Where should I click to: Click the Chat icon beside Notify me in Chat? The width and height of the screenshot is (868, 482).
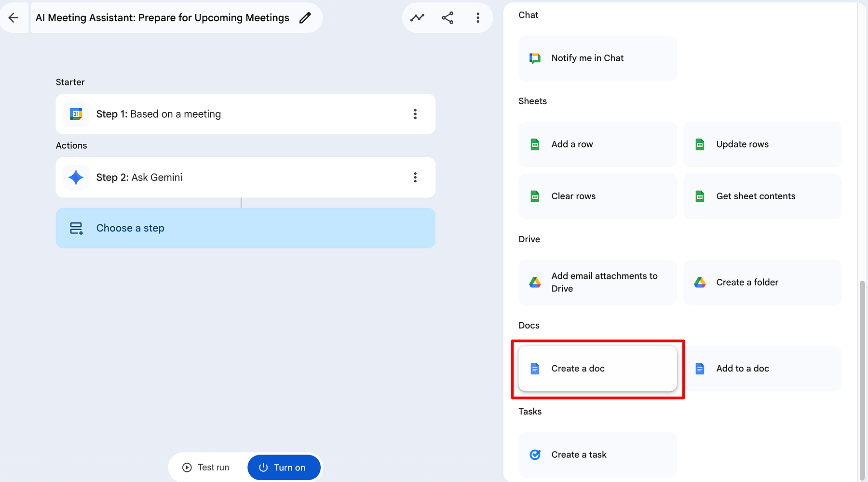[x=535, y=58]
